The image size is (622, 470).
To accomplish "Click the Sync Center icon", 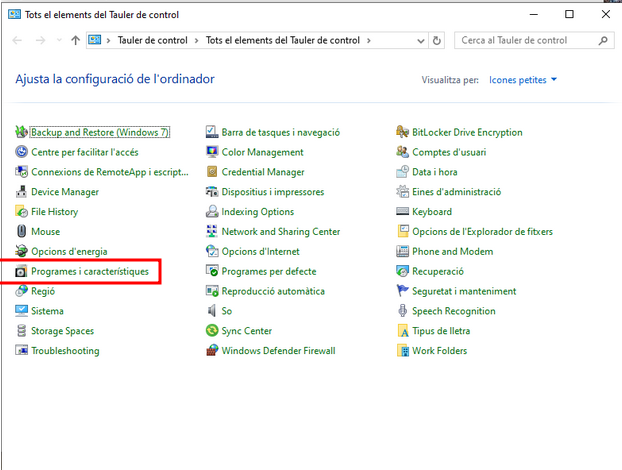I will coord(212,331).
